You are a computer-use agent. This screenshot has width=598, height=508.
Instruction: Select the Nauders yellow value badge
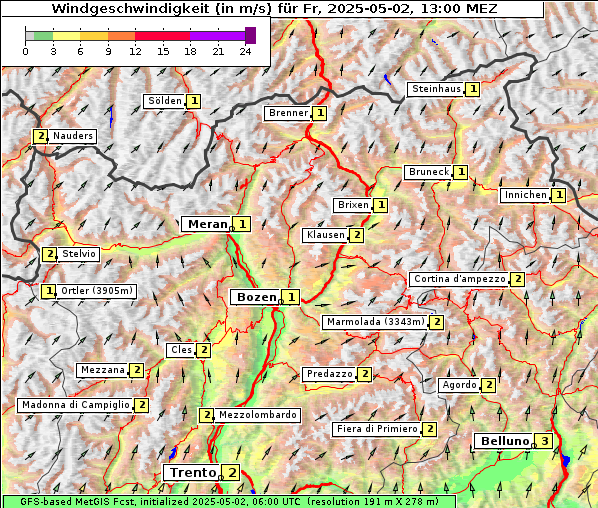(x=40, y=136)
